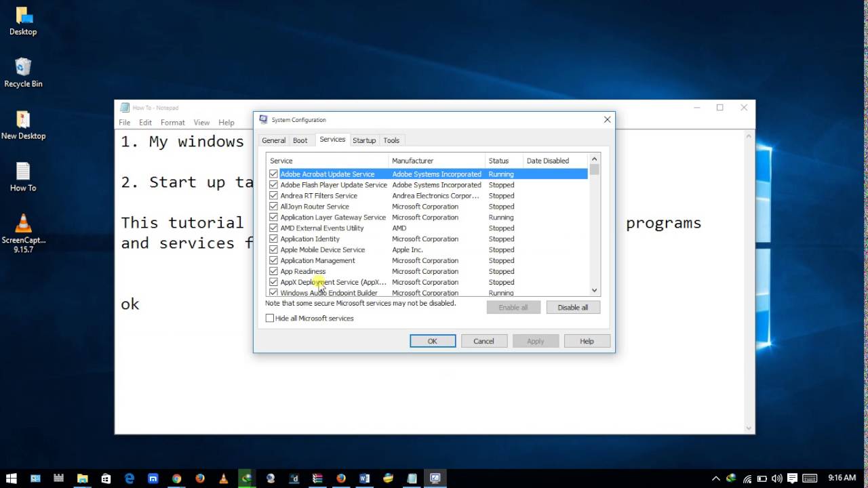Open File Explorer from the taskbar

click(83, 478)
